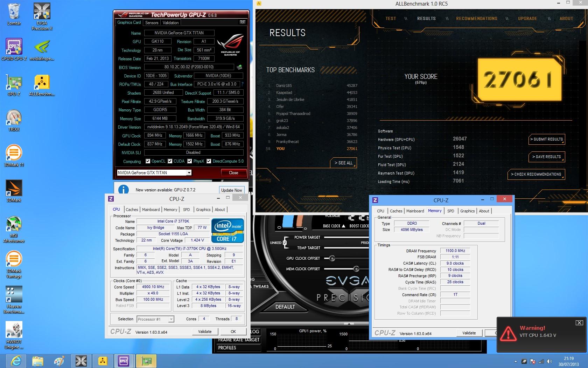Screen dimensions: 588x368
Task: Open Internet Explorer from the taskbar
Action: click(x=16, y=361)
